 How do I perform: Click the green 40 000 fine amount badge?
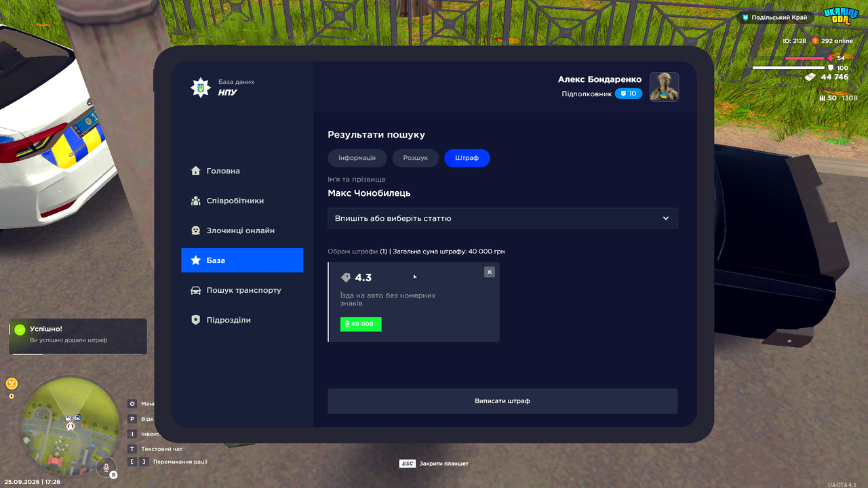click(x=361, y=324)
